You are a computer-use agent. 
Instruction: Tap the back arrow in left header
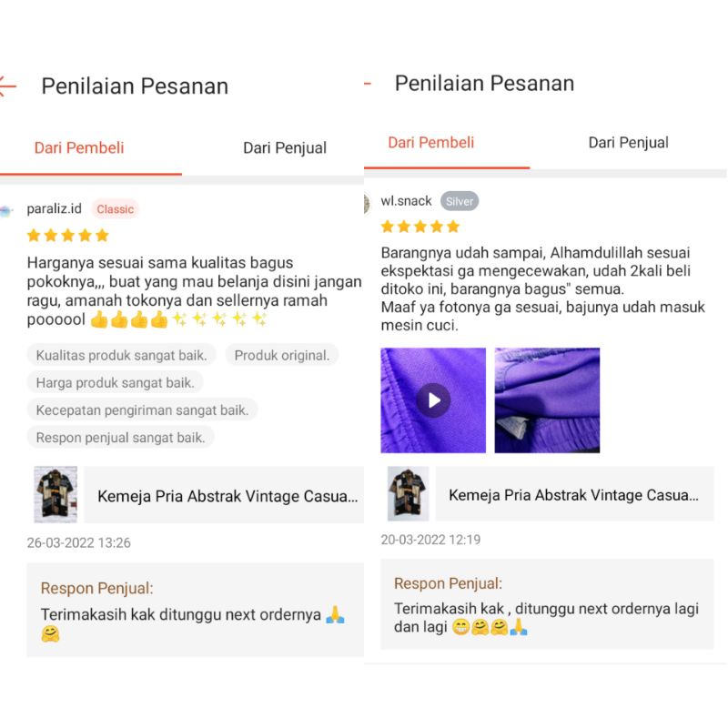(x=8, y=86)
